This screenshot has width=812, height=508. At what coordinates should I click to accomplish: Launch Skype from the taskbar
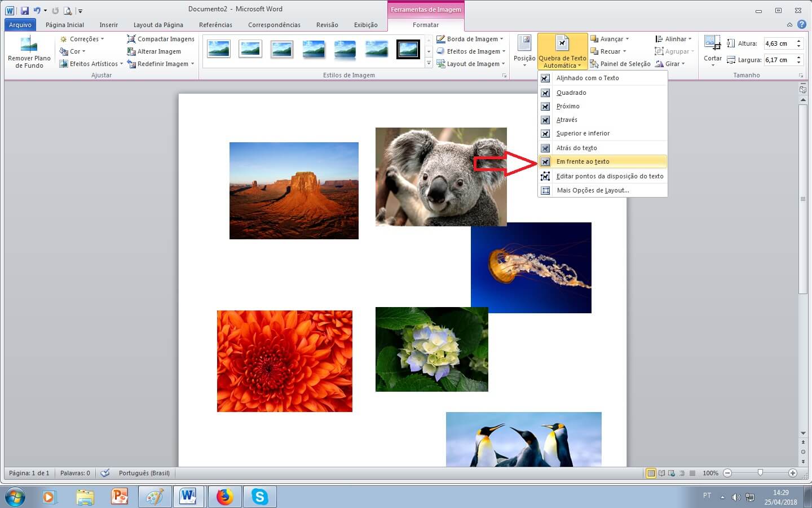coord(259,497)
